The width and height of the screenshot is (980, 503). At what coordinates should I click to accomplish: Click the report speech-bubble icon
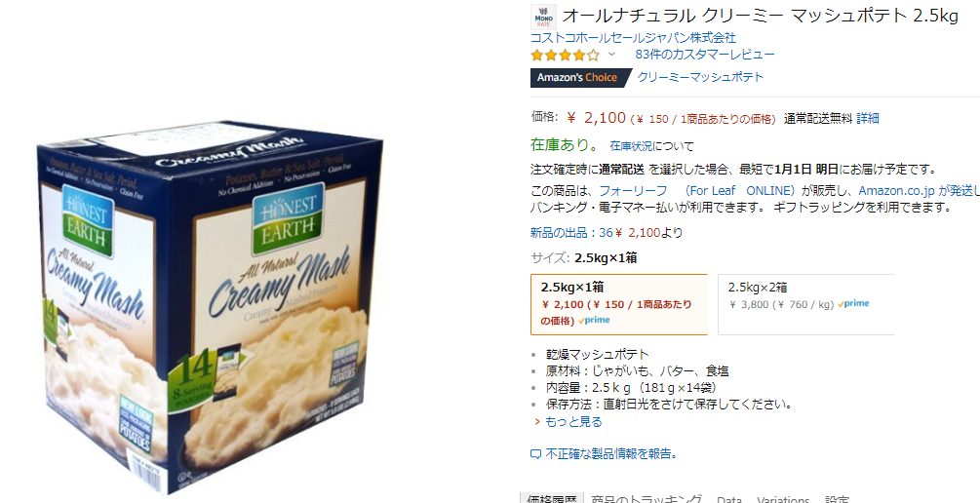(x=535, y=454)
